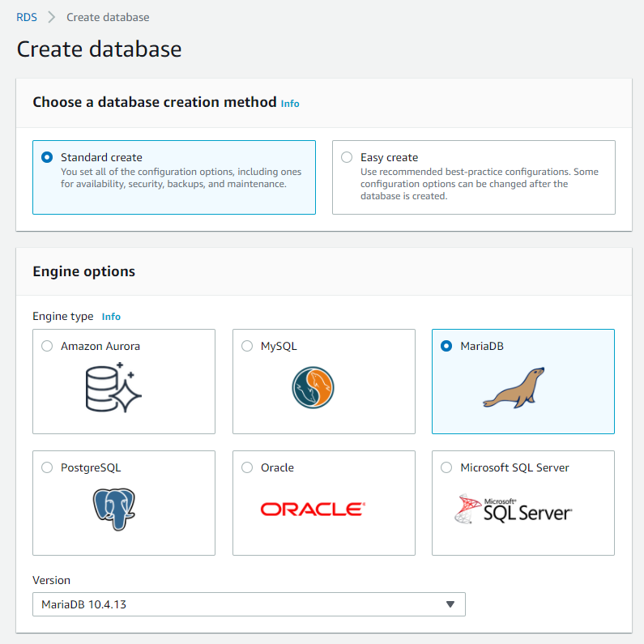Choose Amazon Aurora engine radio button

[x=47, y=346]
